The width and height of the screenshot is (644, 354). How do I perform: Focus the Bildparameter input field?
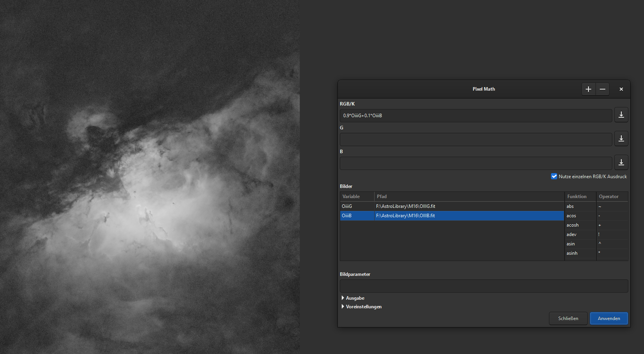point(484,286)
